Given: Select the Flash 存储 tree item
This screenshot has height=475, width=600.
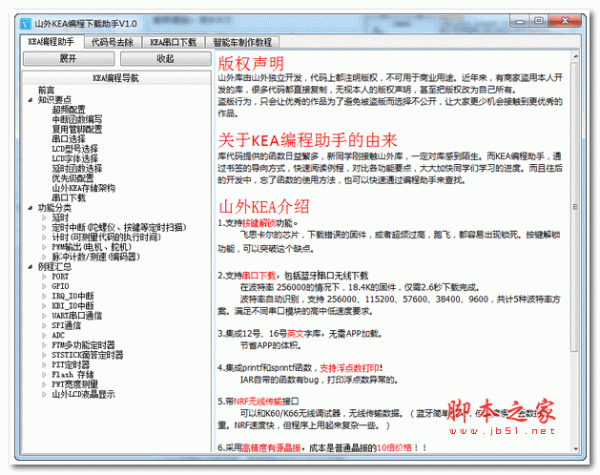Looking at the screenshot, I should coord(73,375).
